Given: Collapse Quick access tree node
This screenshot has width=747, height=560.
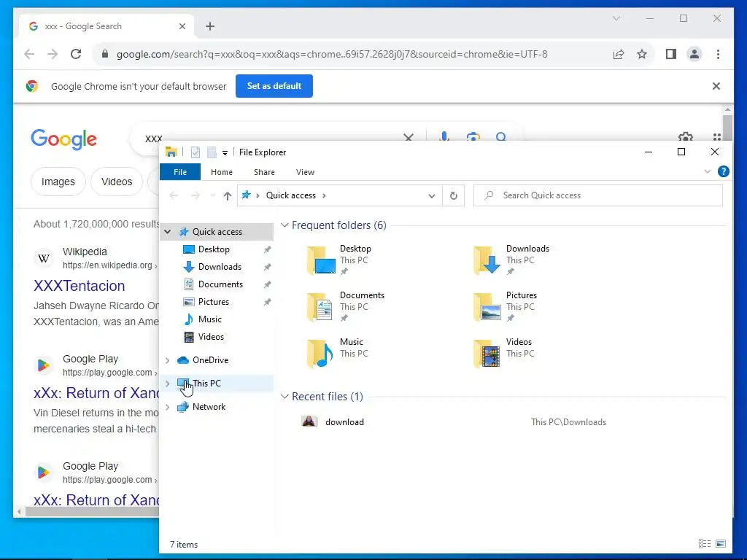Looking at the screenshot, I should click(x=167, y=232).
